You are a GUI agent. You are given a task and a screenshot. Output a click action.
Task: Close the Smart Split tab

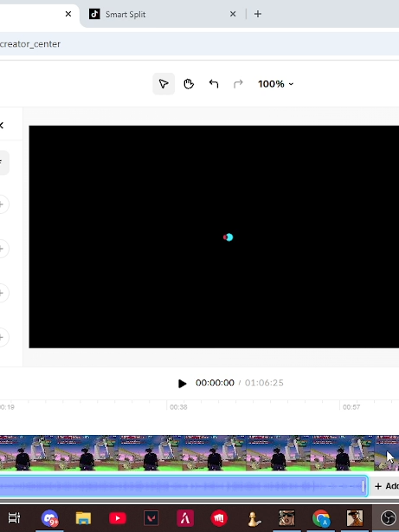coord(233,14)
